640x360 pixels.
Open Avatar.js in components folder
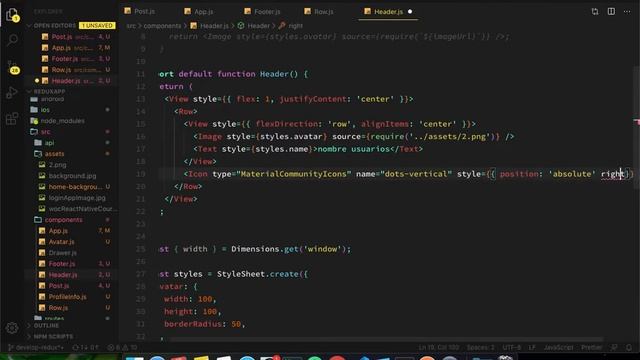(x=61, y=242)
